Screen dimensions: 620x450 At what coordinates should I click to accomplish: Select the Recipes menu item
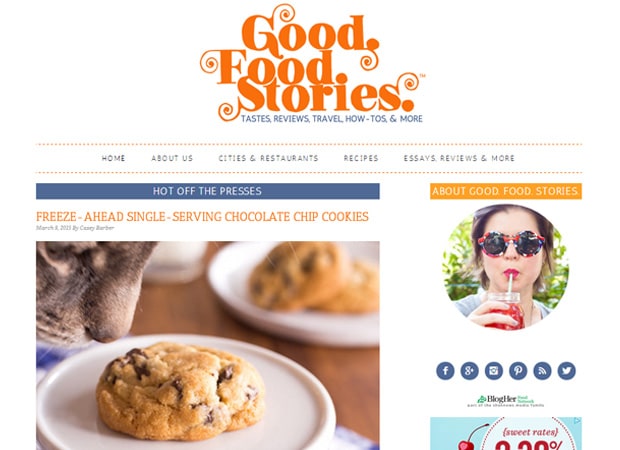click(x=361, y=158)
